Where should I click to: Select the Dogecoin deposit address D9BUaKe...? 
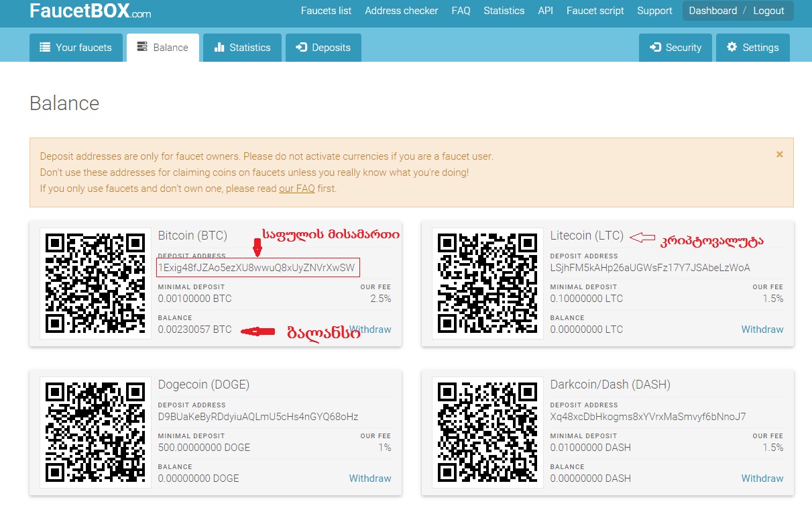point(258,417)
